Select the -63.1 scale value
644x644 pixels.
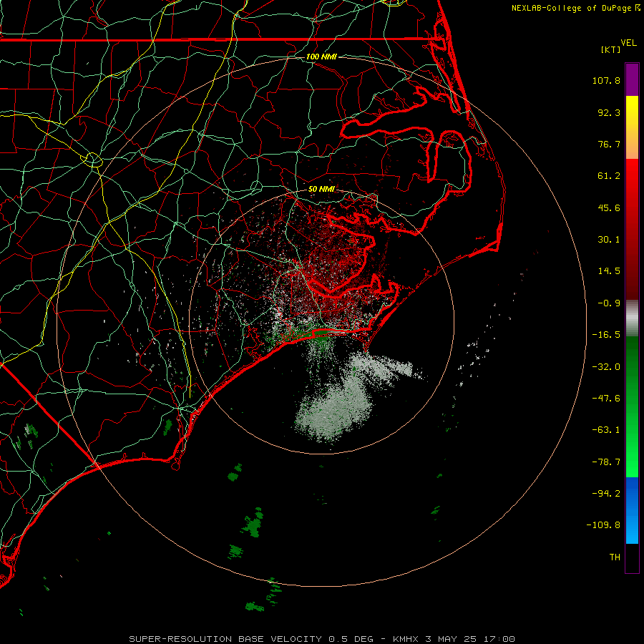click(x=606, y=430)
